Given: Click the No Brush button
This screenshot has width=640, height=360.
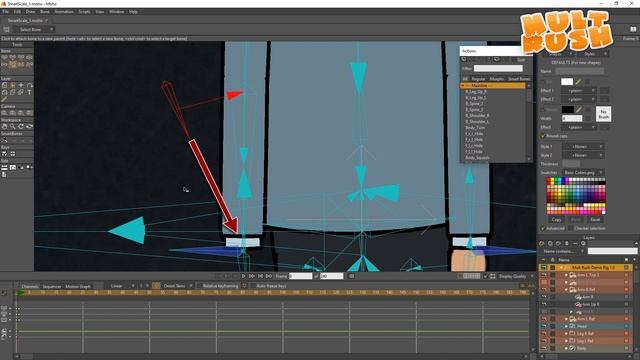Looking at the screenshot, I should click(603, 114).
